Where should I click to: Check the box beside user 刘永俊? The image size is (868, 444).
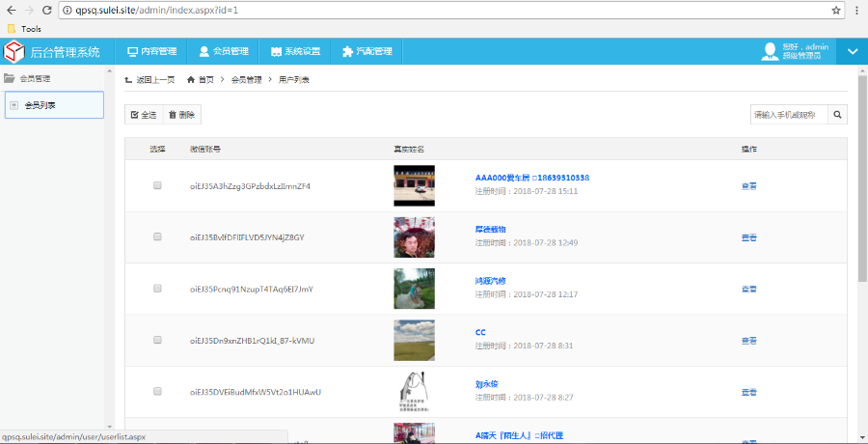point(157,391)
